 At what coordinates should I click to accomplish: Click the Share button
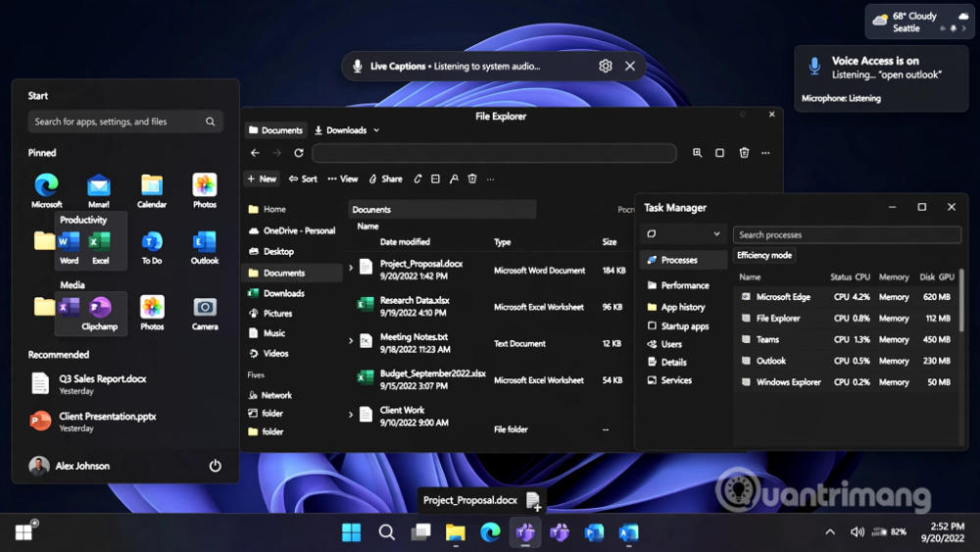pos(385,178)
